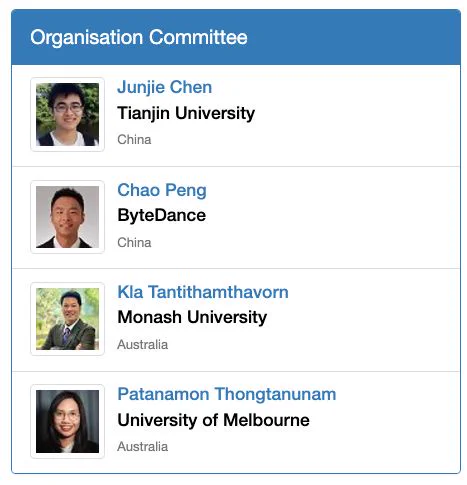Click Patanamon Thongtanunam's profile photo

point(67,421)
